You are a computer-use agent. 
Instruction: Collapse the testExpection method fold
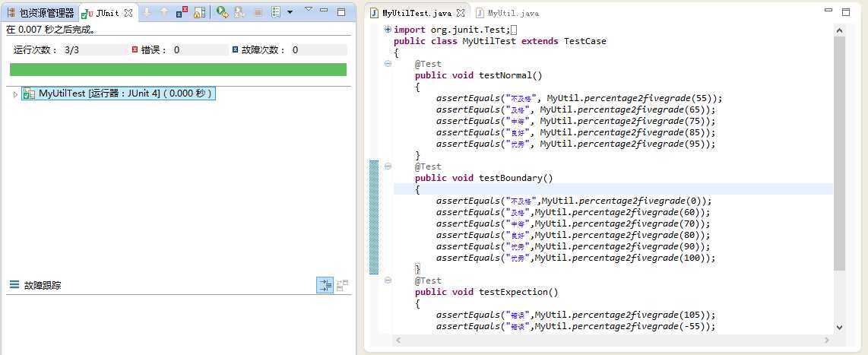[388, 281]
